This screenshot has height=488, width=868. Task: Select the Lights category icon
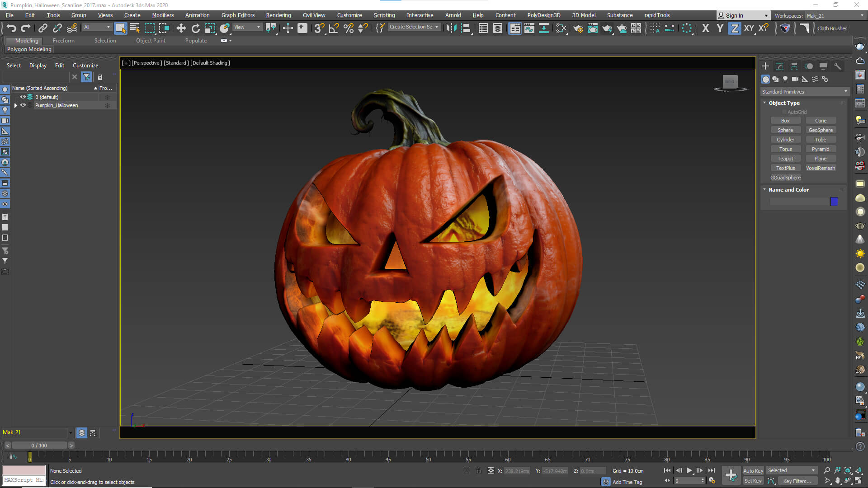coord(785,79)
